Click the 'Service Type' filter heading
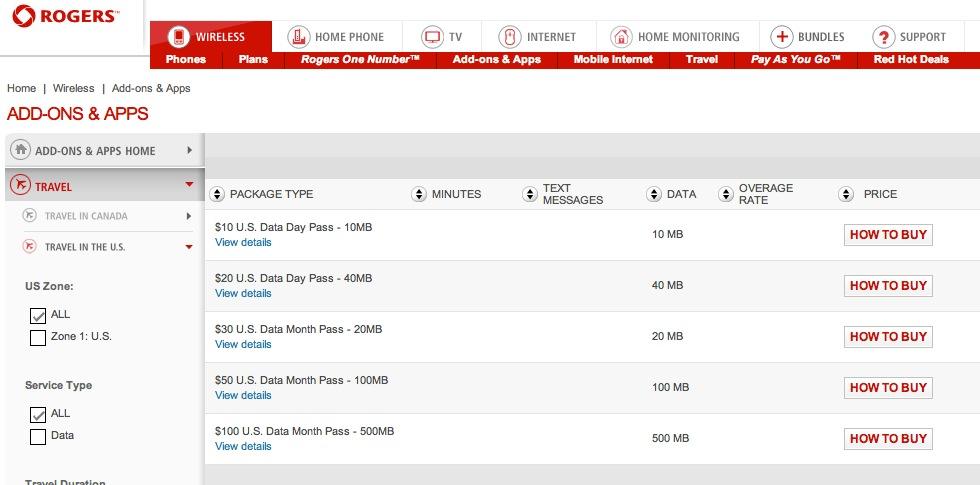The width and height of the screenshot is (980, 485). click(x=58, y=385)
